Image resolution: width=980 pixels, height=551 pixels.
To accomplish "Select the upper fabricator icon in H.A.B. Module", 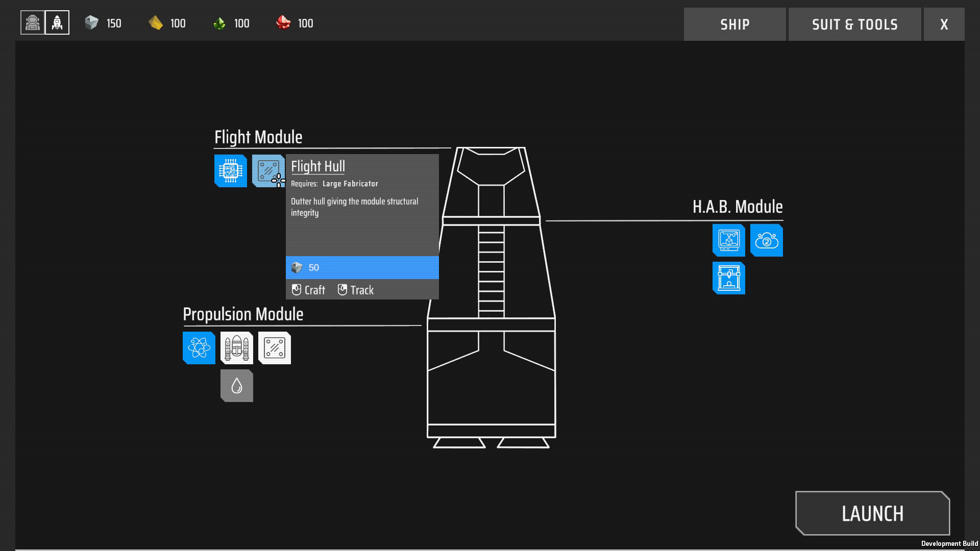I will tap(729, 240).
